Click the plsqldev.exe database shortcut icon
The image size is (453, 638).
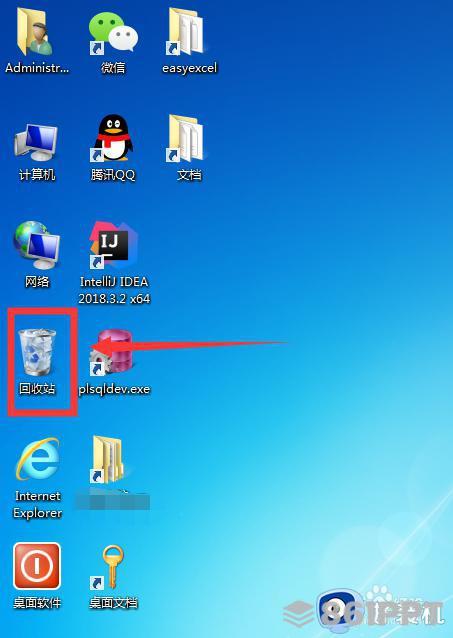pos(113,353)
